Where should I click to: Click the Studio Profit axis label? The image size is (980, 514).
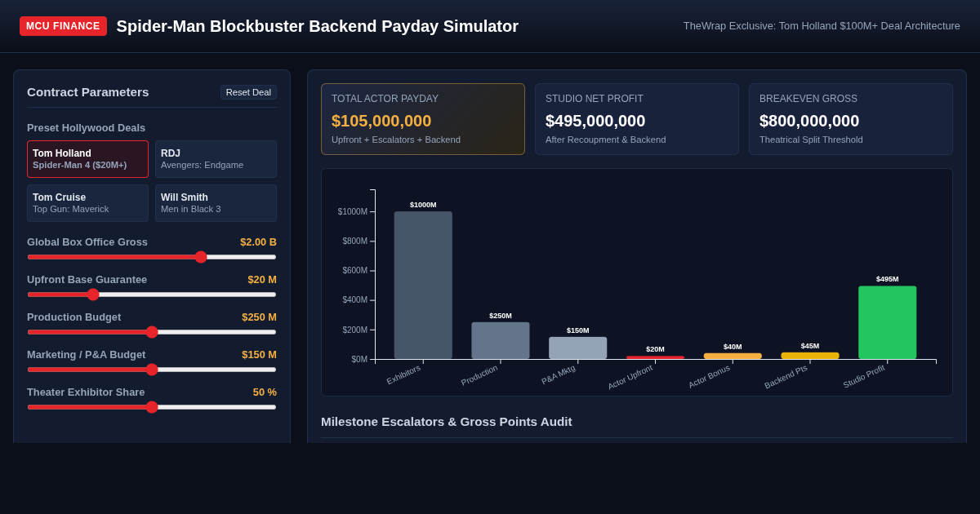(864, 376)
